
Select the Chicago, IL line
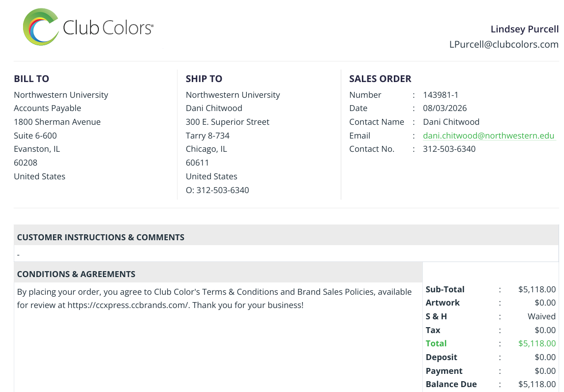tap(207, 149)
